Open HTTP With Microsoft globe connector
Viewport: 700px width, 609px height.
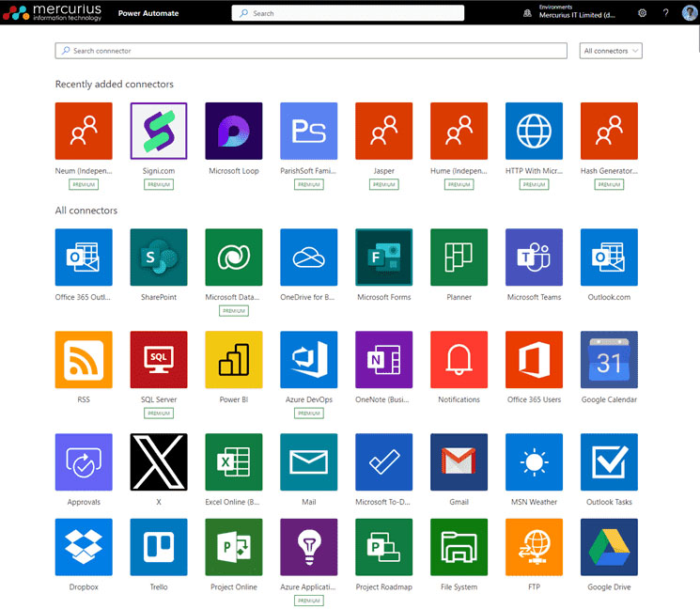coord(534,131)
